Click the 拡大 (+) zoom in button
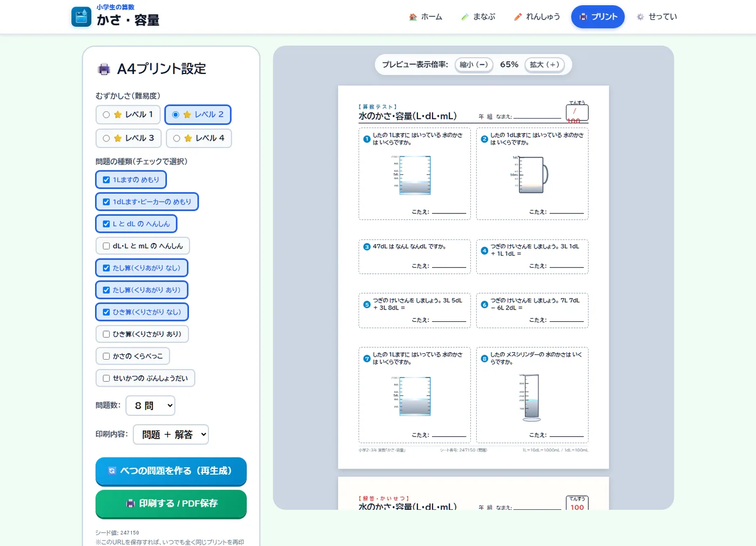756x546 pixels. [544, 65]
